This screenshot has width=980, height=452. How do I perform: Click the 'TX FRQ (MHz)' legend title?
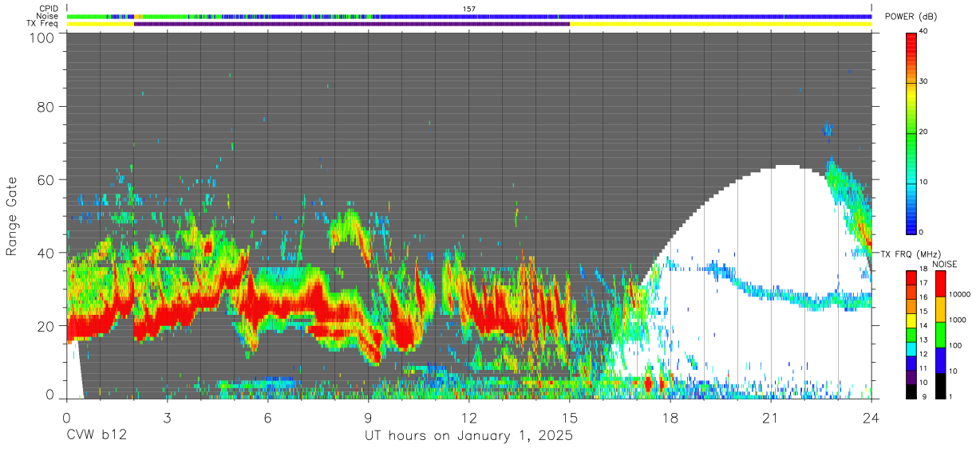click(910, 254)
